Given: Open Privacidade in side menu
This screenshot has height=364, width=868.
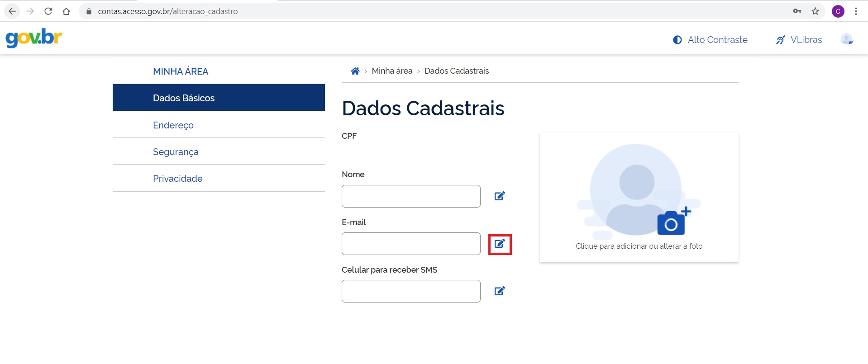Looking at the screenshot, I should [x=177, y=179].
